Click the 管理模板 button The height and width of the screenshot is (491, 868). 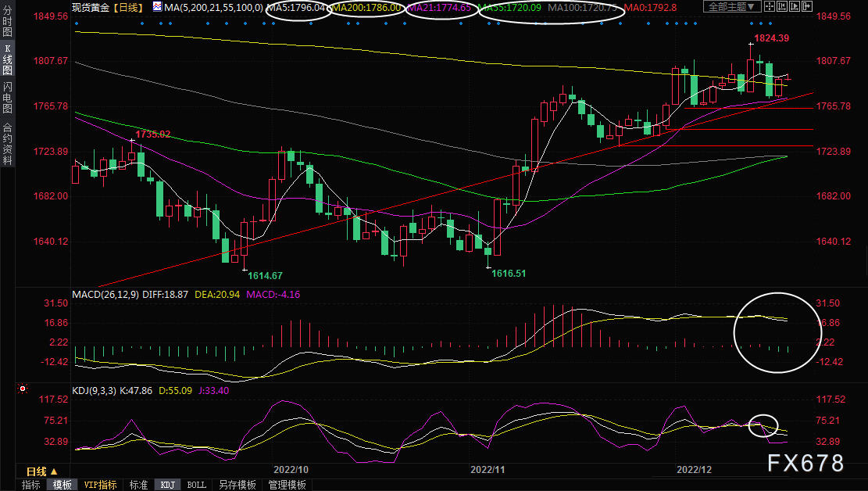point(287,485)
